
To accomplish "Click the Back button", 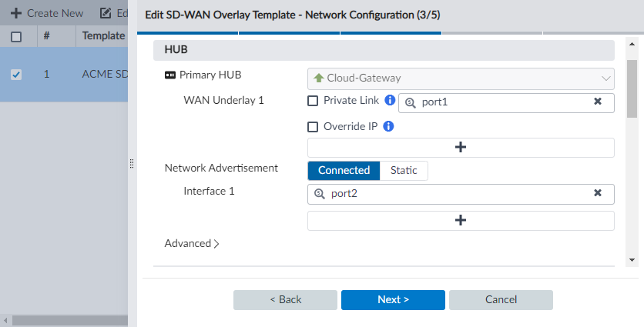I will tap(285, 299).
